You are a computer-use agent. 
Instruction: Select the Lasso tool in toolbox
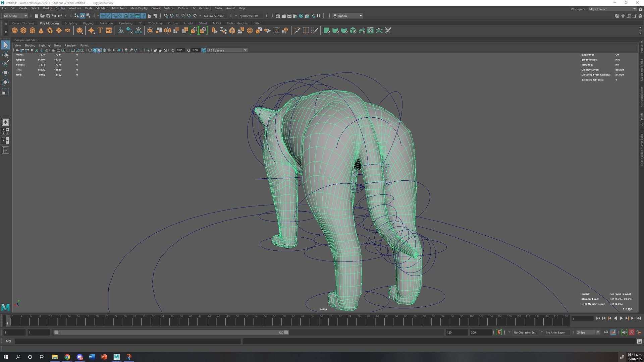coord(5,54)
